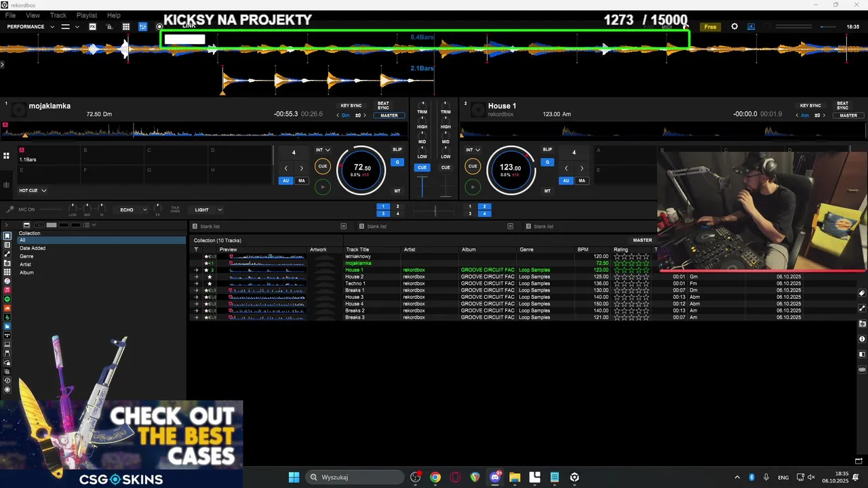
Task: Click the Tag icon on the right edge
Action: 862,293
